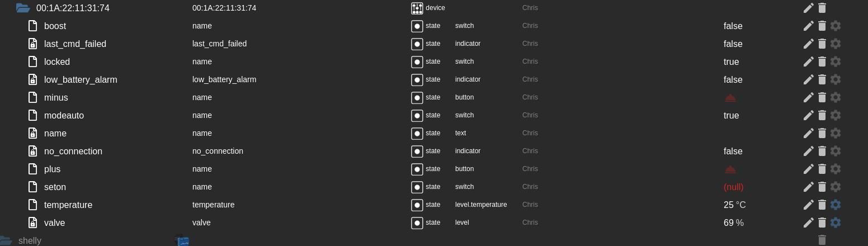Collapse the 00:1A:22:11:31:74 device folder
The image size is (868, 246).
tap(23, 8)
